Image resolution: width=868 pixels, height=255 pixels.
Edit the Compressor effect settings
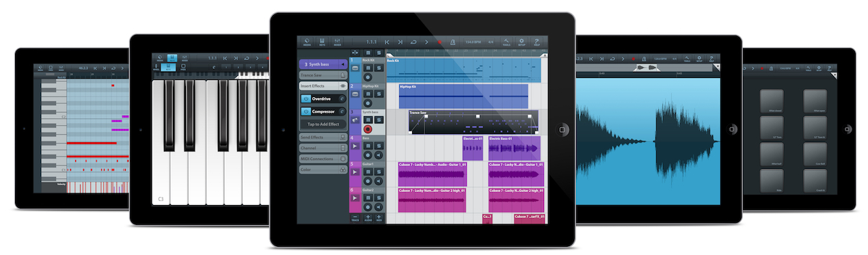click(342, 111)
